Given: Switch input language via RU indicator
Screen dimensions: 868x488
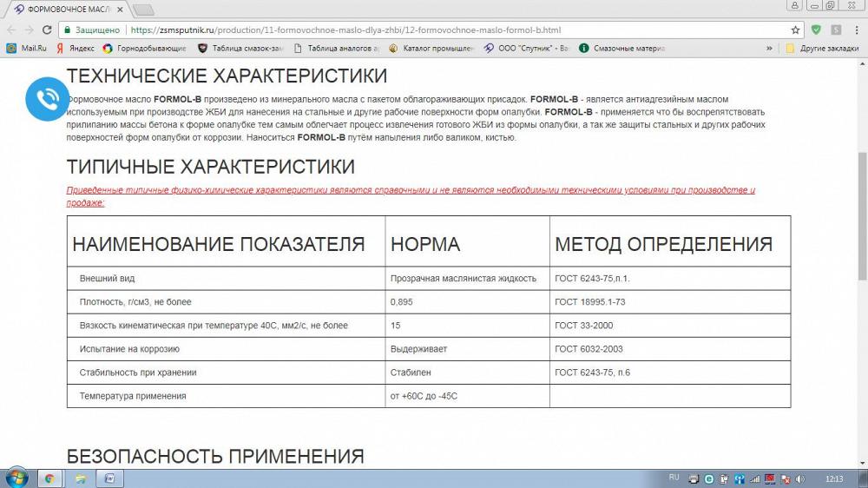Looking at the screenshot, I should 674,478.
